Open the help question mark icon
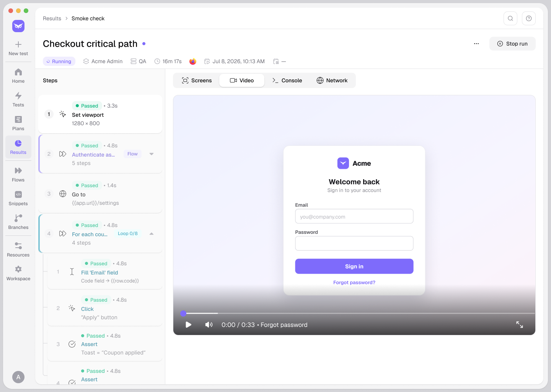 pyautogui.click(x=529, y=18)
